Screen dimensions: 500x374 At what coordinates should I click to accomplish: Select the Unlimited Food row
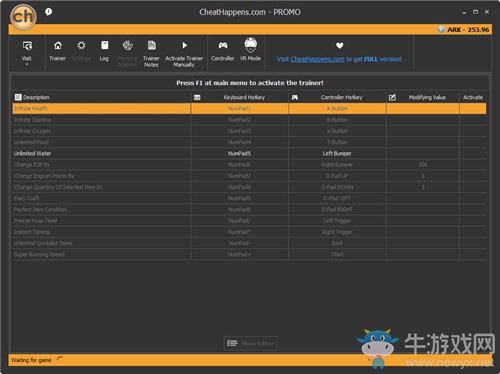pyautogui.click(x=249, y=142)
